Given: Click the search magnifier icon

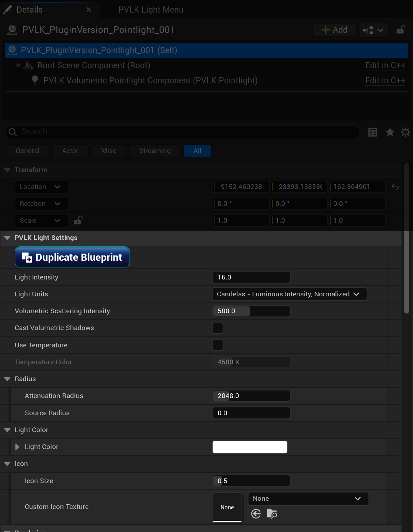Looking at the screenshot, I should (x=13, y=132).
